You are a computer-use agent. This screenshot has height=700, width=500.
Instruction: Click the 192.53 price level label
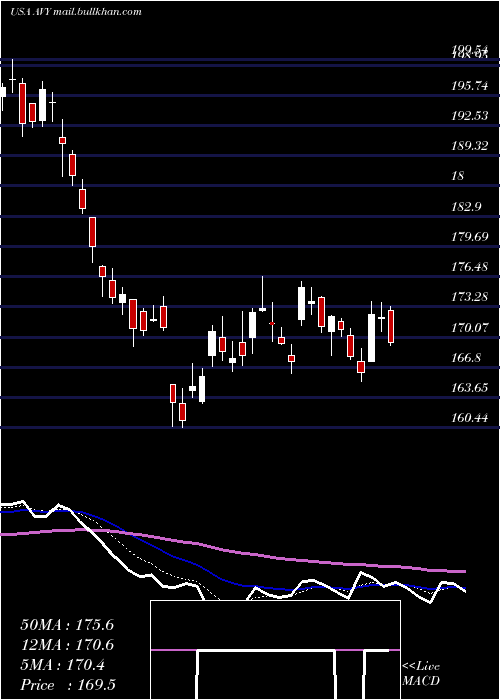click(470, 117)
